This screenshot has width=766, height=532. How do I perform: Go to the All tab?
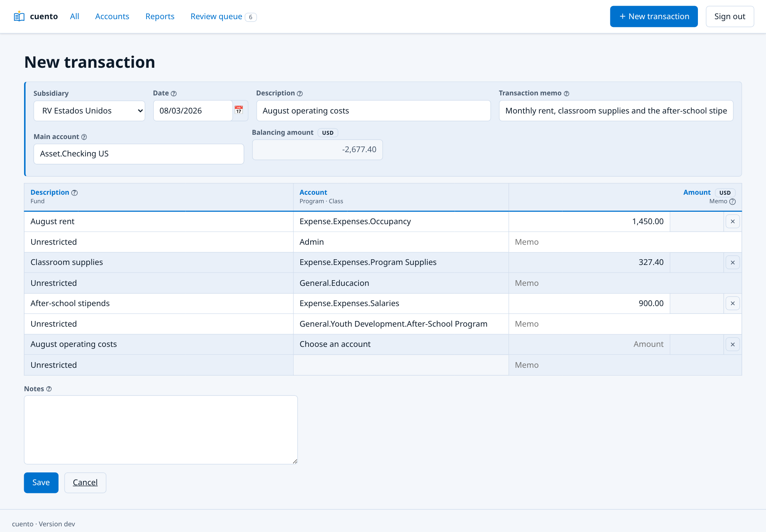point(74,16)
